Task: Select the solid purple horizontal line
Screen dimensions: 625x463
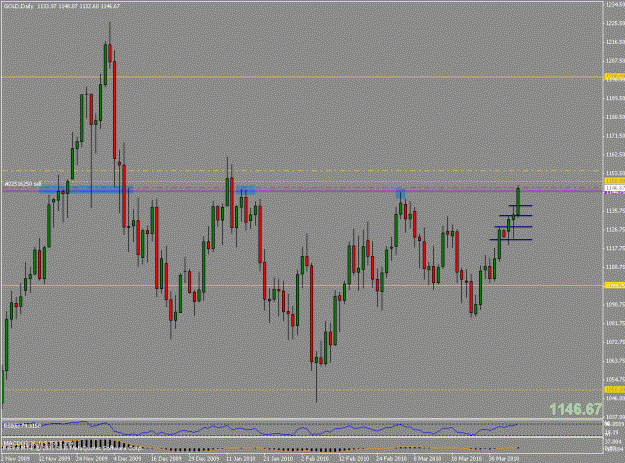Action: pyautogui.click(x=301, y=191)
